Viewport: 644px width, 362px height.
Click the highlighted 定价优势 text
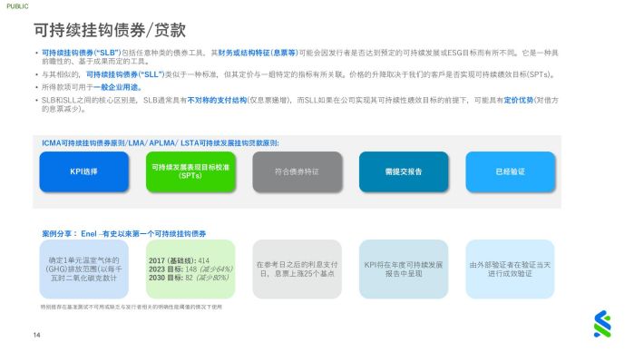518,100
